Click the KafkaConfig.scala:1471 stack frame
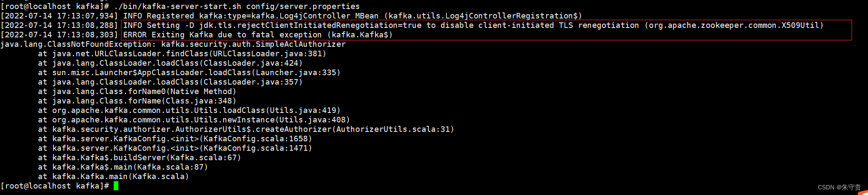868x195 pixels. (175, 148)
